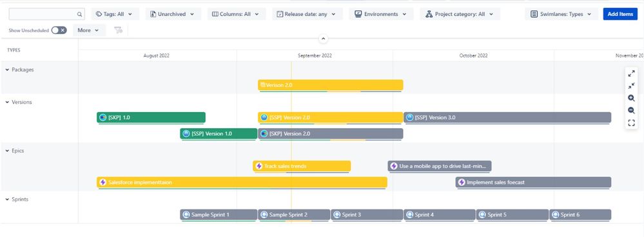Collapse the Packages swimlane
Image resolution: width=644 pixels, height=237 pixels.
[7, 70]
